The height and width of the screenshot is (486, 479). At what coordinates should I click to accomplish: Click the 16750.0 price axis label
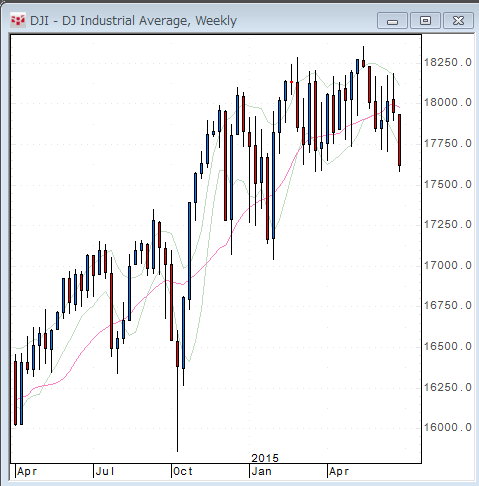447,305
